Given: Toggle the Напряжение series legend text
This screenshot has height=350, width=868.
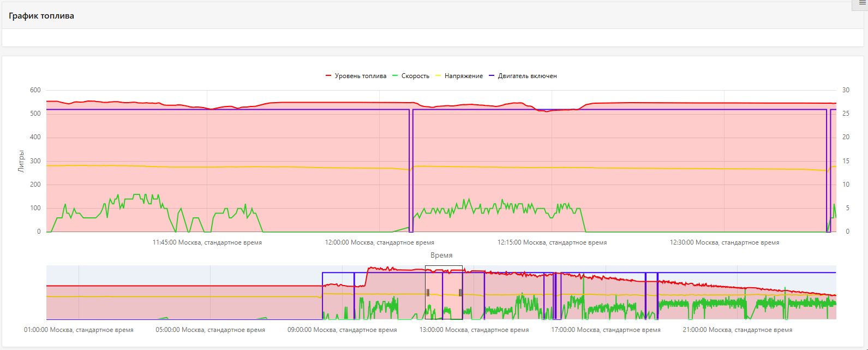Looking at the screenshot, I should coord(463,76).
